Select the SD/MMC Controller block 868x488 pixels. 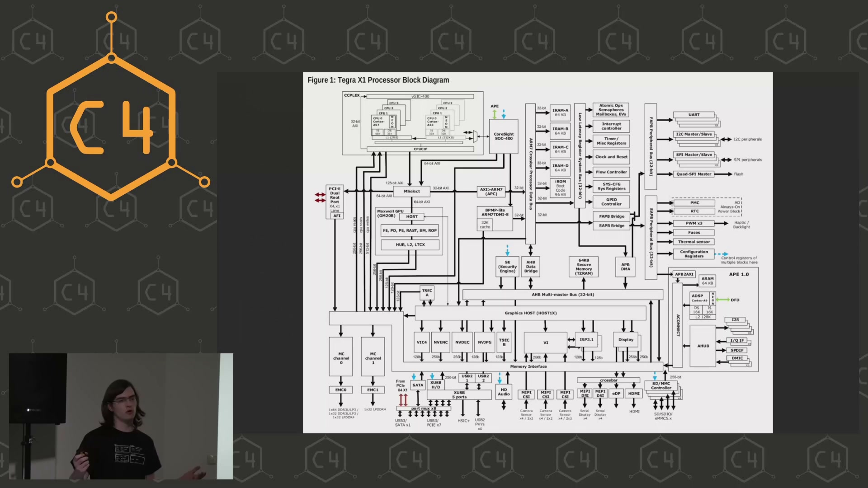[661, 386]
